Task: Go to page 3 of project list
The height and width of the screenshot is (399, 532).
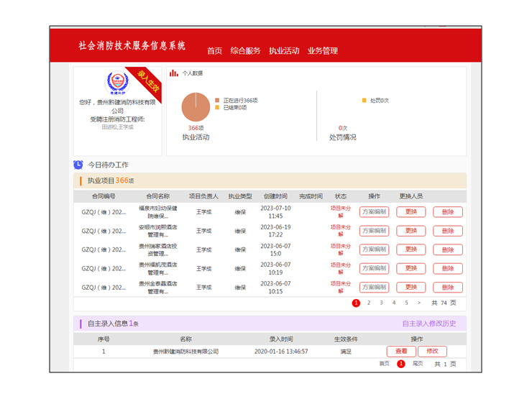Action: [381, 303]
